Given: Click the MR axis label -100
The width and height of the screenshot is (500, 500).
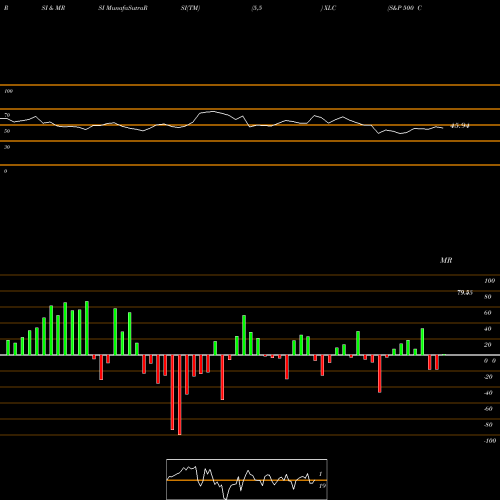Looking at the screenshot, I should [x=490, y=441].
